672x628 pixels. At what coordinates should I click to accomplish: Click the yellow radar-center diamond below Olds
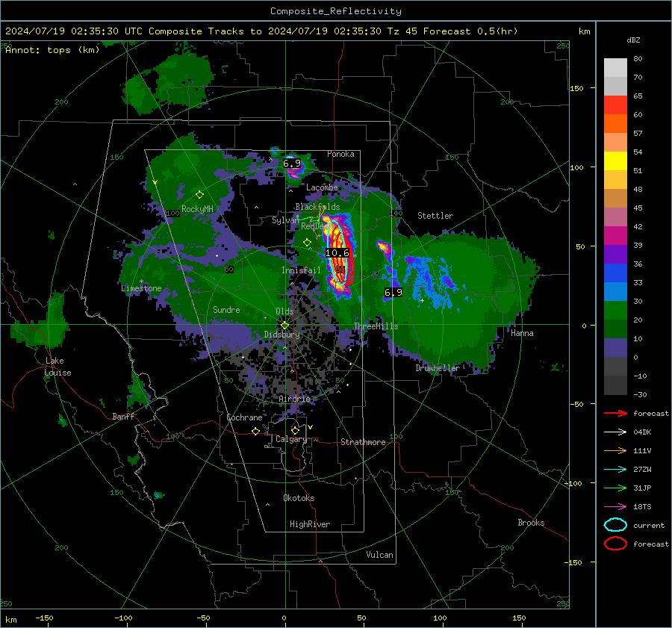tap(284, 325)
